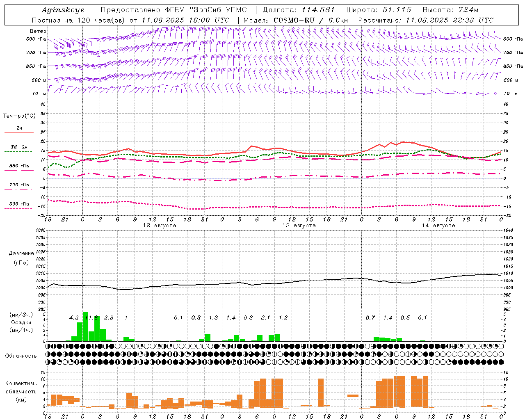Click the 0.7 precipitation total
525x420 pixels.
coord(370,317)
